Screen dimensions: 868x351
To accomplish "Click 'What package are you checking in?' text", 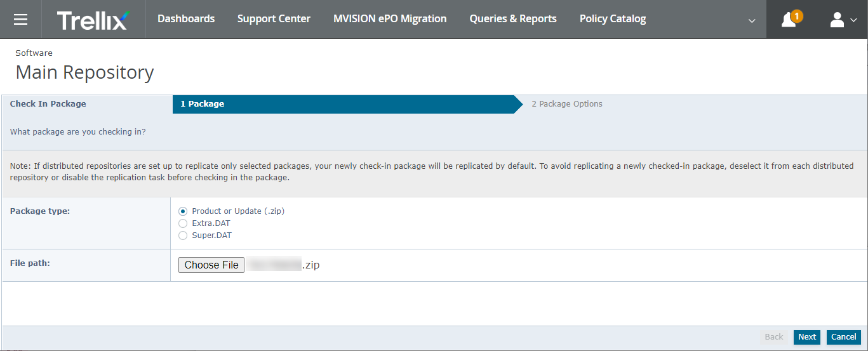I will [78, 132].
